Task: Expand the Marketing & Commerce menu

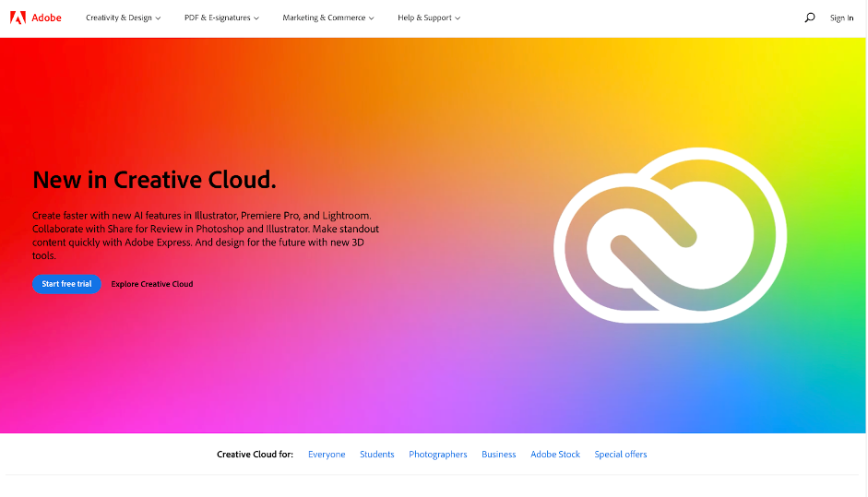Action: click(x=328, y=18)
